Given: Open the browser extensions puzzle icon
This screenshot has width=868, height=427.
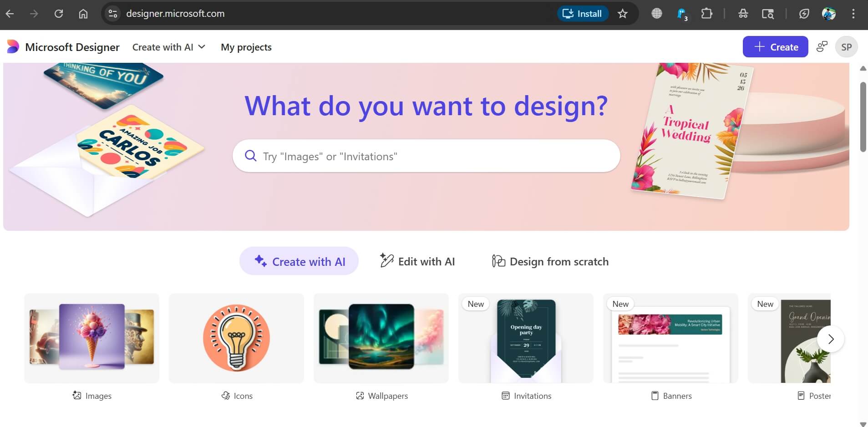Looking at the screenshot, I should 707,14.
